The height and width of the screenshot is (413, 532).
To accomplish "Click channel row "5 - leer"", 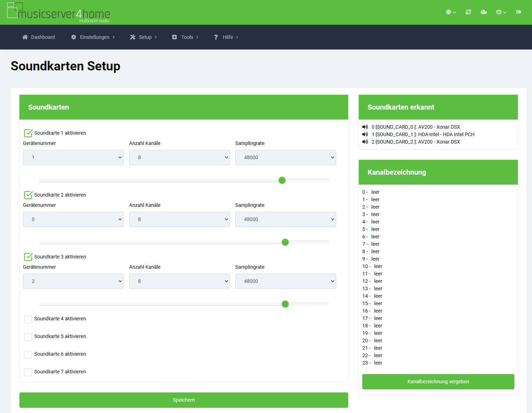I will [x=371, y=229].
